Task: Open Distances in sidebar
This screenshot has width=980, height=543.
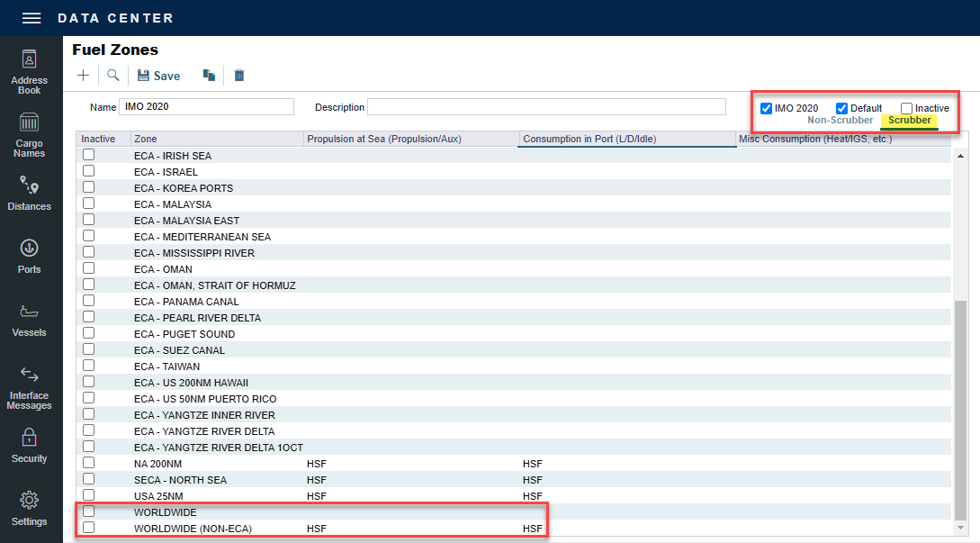Action: click(30, 194)
